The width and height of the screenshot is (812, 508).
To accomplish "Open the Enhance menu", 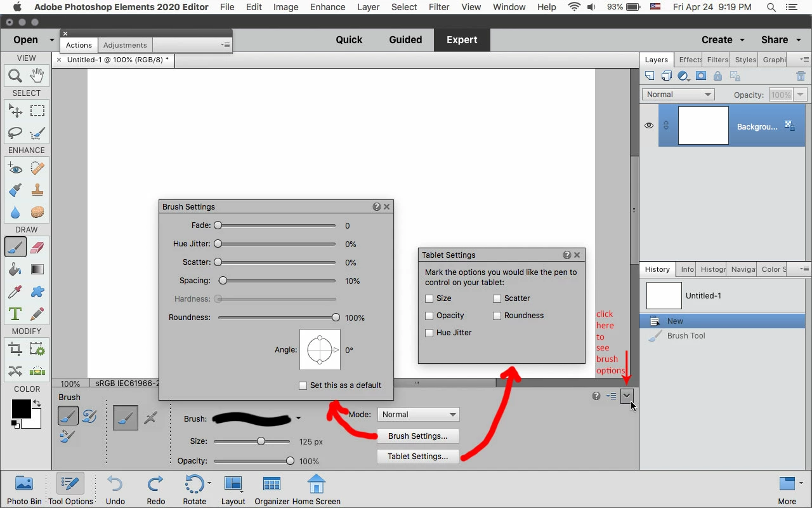I will pos(327,7).
